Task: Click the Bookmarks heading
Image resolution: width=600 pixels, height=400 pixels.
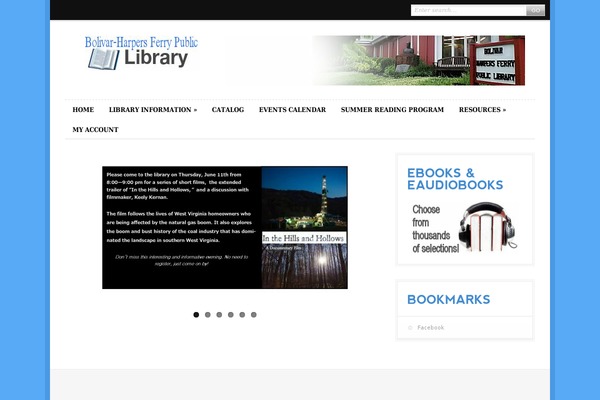Action: [448, 299]
